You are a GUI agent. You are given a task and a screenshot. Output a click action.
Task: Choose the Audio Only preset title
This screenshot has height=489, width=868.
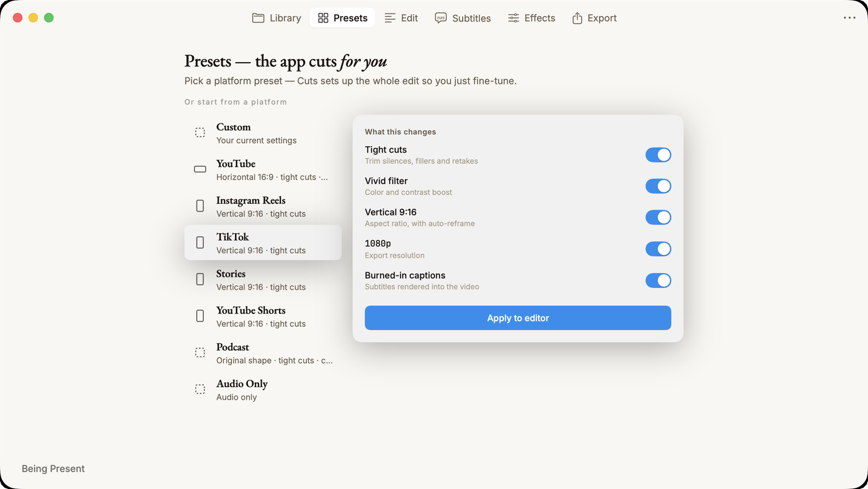[x=242, y=384]
